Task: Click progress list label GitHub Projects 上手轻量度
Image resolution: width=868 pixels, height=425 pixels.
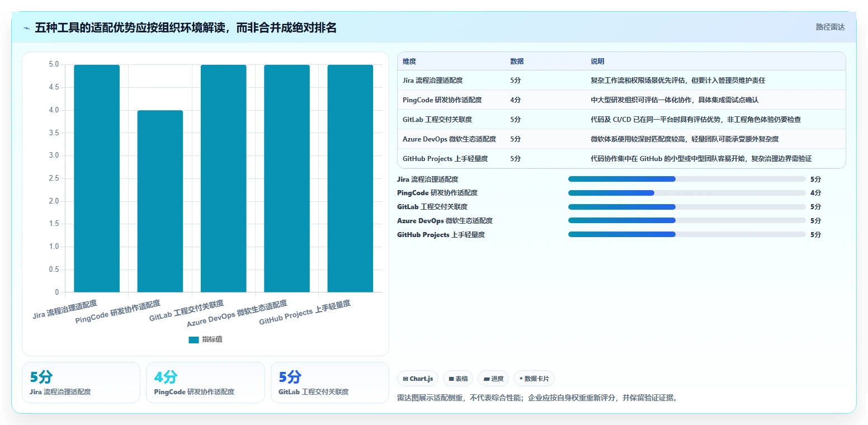Action: point(441,235)
